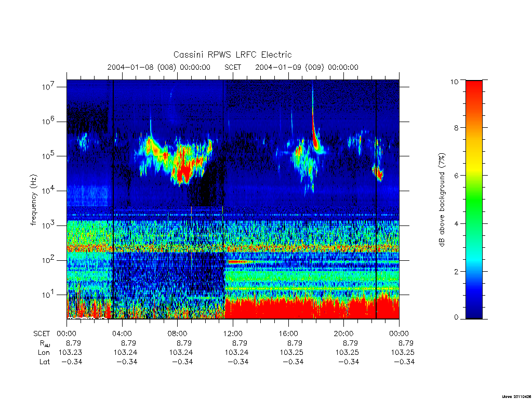This screenshot has width=532, height=399.
Task: Click the 'SCET' row label beside the time ticks
Action: [x=42, y=334]
